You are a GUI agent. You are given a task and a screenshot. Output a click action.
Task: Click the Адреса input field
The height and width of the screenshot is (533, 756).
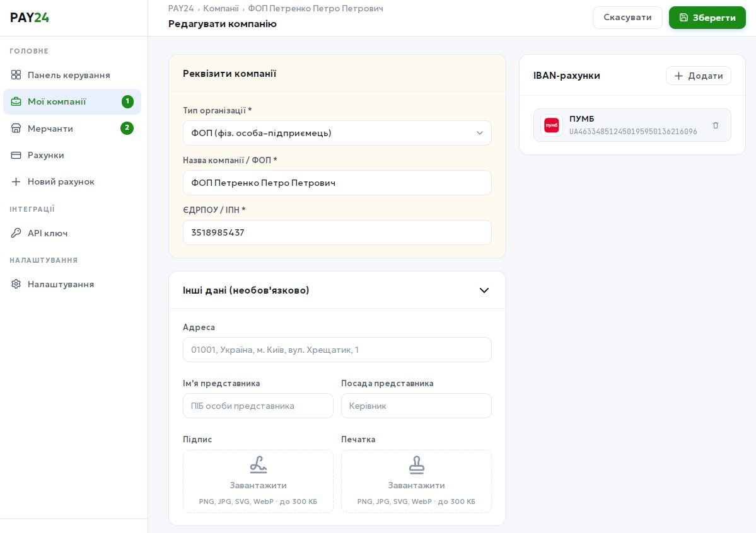click(x=337, y=350)
